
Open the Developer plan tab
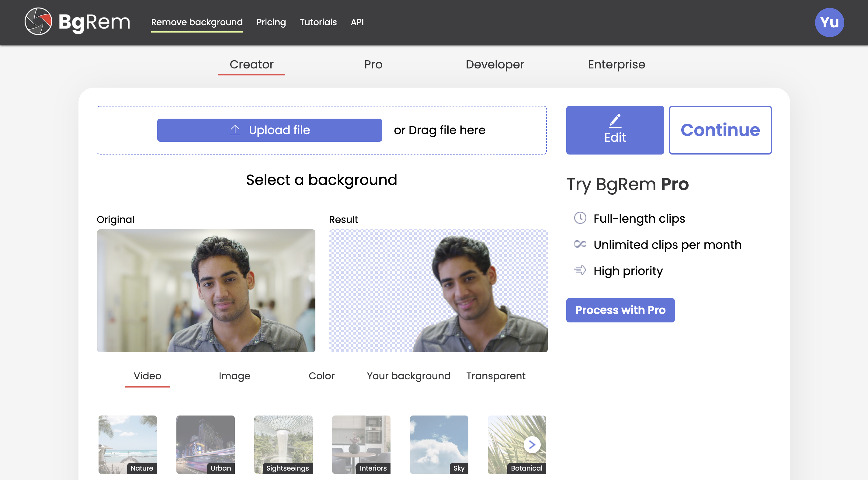(x=495, y=64)
